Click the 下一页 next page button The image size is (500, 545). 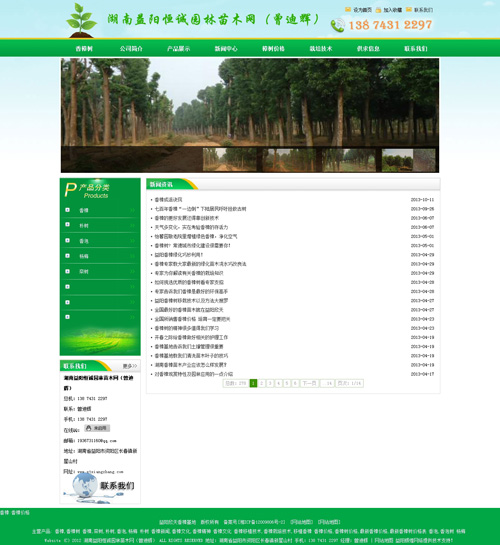(x=309, y=383)
